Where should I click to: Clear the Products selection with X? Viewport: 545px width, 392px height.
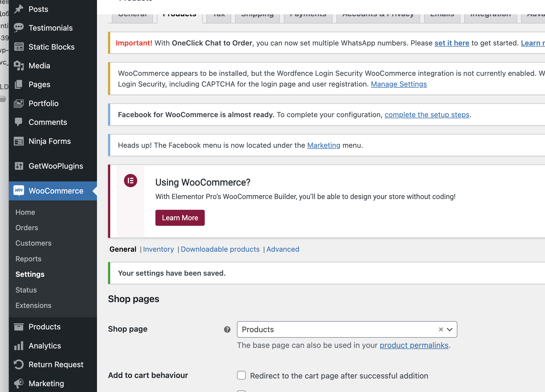pos(441,329)
